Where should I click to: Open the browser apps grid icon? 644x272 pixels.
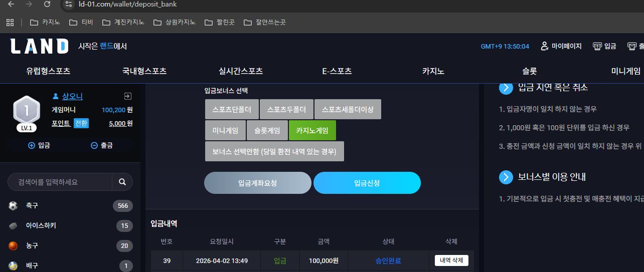point(10,23)
